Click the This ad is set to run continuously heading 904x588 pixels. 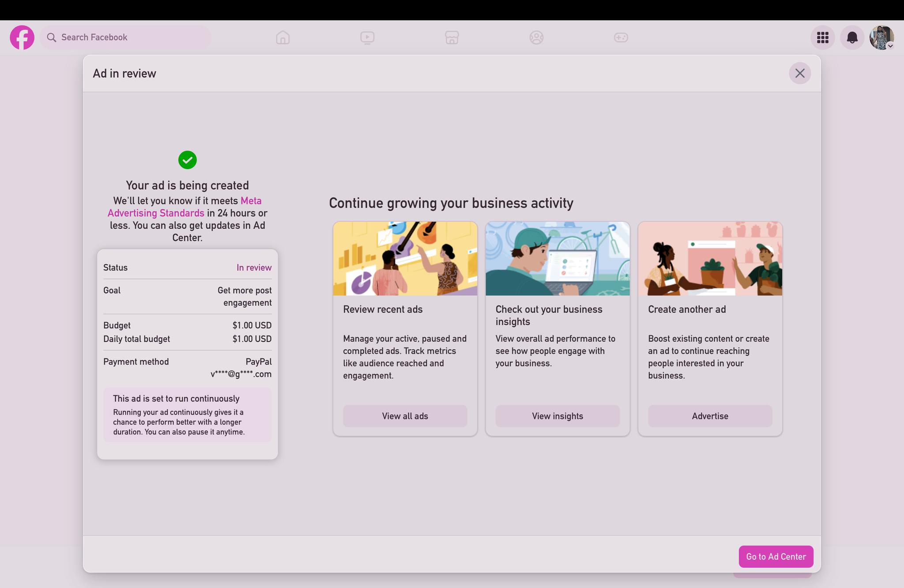(x=176, y=399)
